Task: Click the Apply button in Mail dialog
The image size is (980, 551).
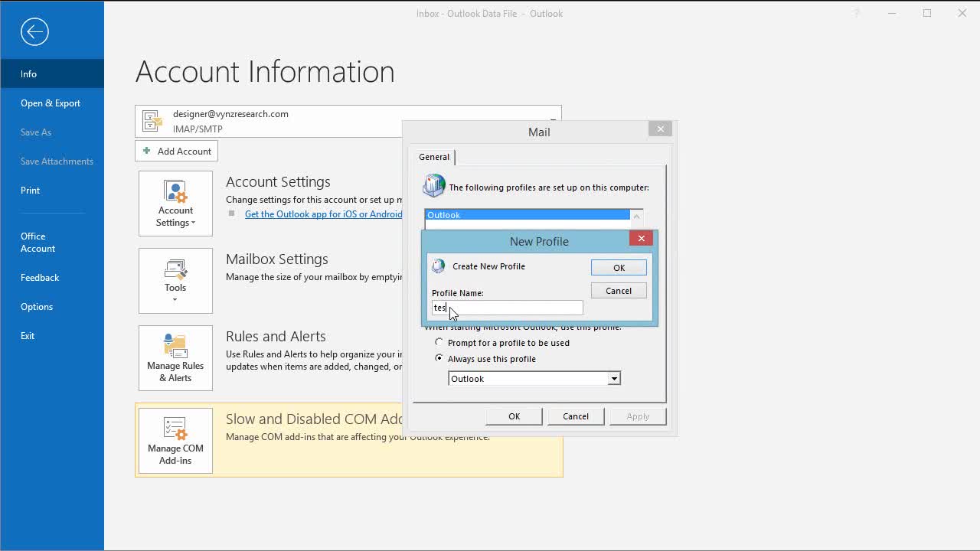Action: 638,416
